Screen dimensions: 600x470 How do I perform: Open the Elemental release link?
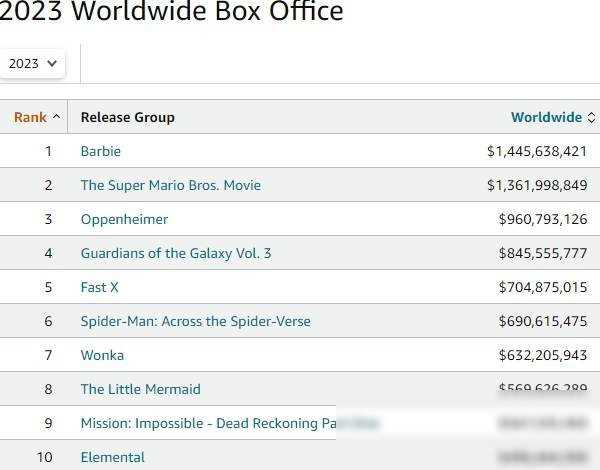point(112,457)
